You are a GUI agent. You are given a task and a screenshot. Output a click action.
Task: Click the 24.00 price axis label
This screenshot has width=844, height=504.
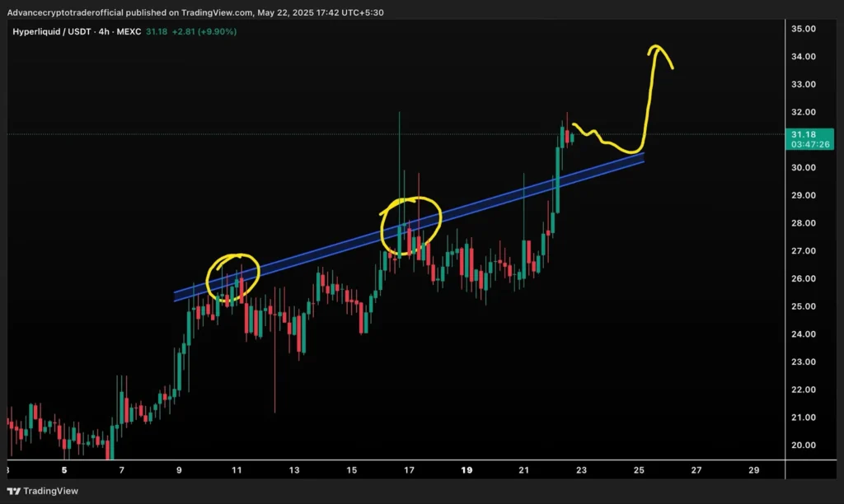coord(803,334)
